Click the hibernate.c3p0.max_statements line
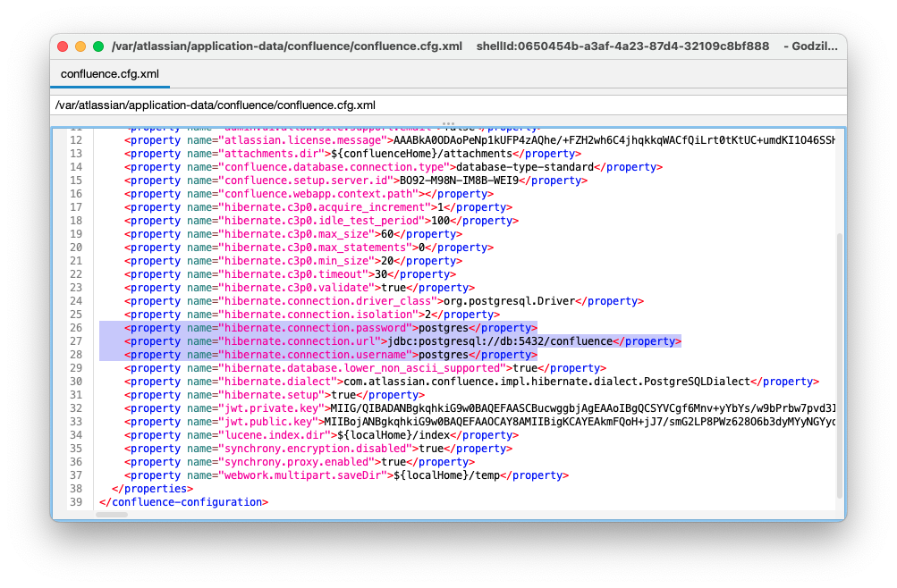The image size is (897, 588). point(309,248)
